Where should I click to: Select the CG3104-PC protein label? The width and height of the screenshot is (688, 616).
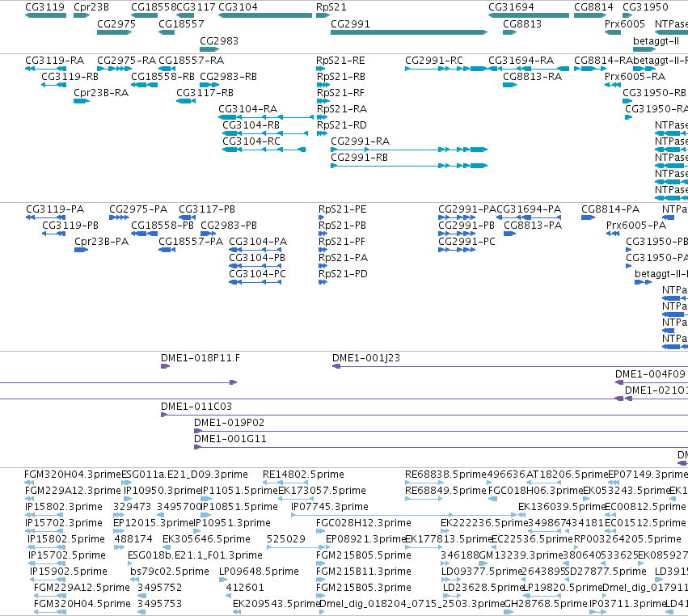257,274
